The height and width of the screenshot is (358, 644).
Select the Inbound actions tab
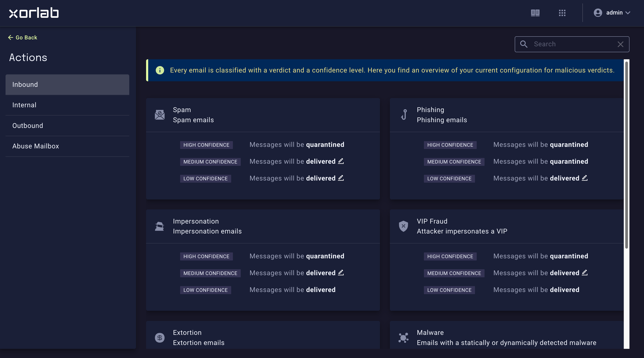coord(67,85)
